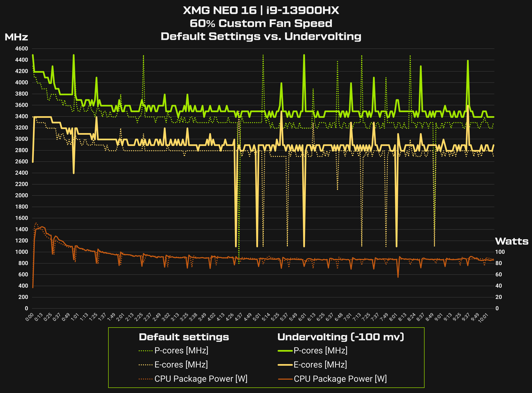
Task: Click the "3600" MHz axis tick label
Action: pyautogui.click(x=22, y=105)
